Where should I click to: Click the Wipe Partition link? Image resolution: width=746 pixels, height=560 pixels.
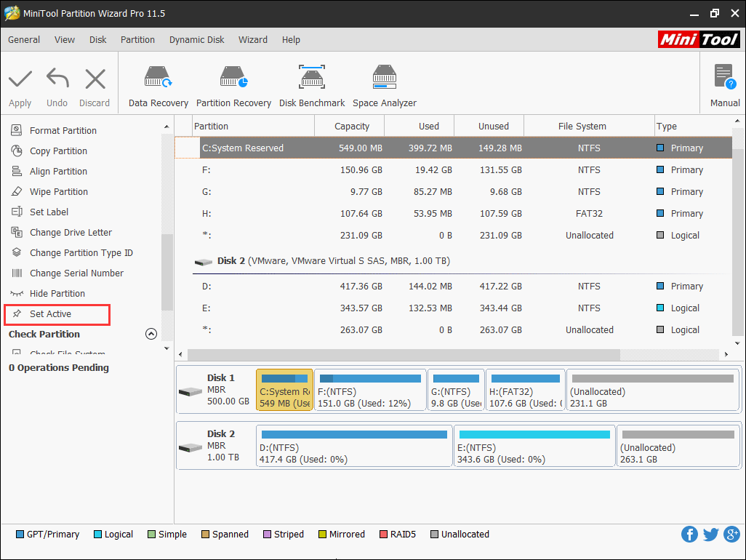click(x=58, y=192)
